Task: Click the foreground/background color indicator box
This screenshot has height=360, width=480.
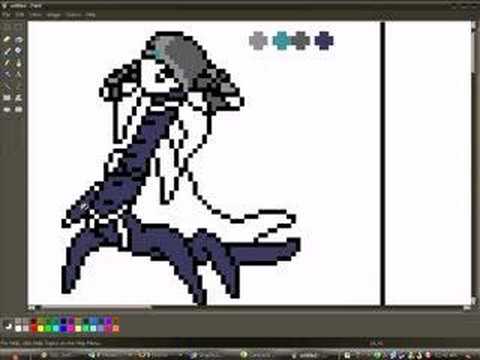Action: [8, 326]
